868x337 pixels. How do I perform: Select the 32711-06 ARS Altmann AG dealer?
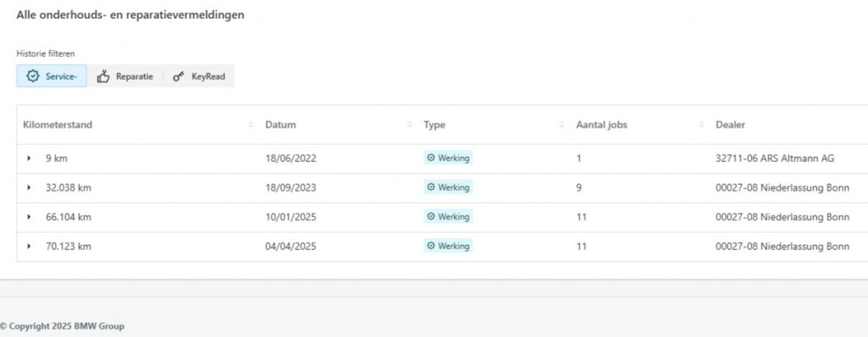[x=775, y=158]
